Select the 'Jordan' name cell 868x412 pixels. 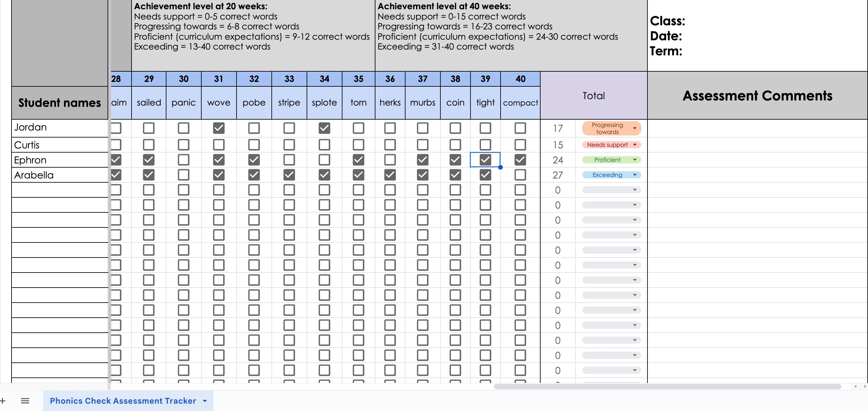pos(60,128)
